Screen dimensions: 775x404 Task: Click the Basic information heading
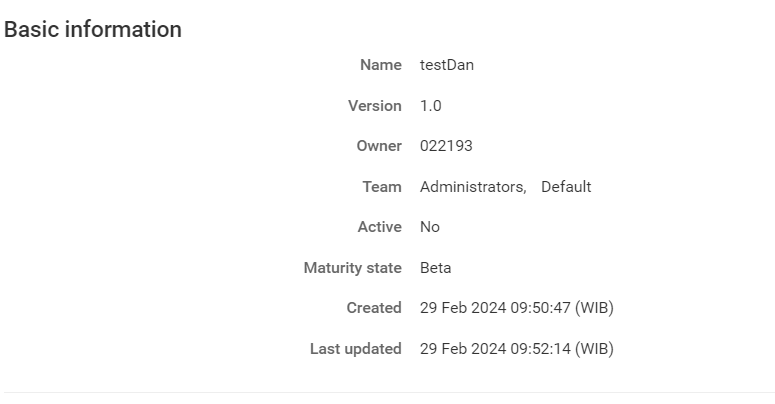[x=93, y=30]
